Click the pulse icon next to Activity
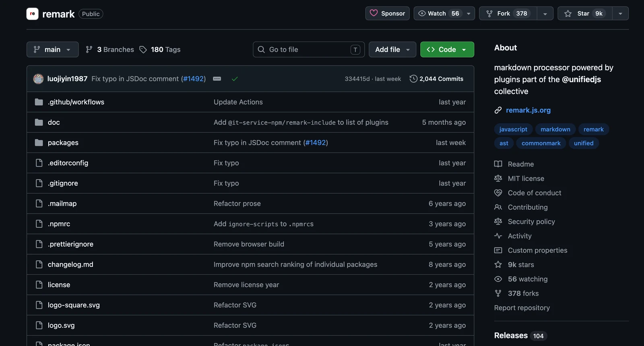 point(498,236)
